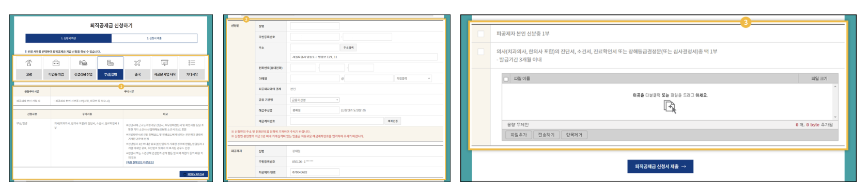Click the file list scrollbar down arrow
The width and height of the screenshot is (868, 196).
point(835,118)
